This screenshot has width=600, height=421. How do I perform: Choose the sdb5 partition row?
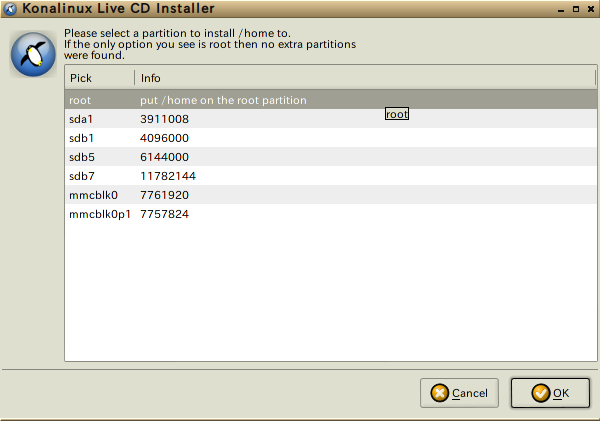tap(331, 157)
